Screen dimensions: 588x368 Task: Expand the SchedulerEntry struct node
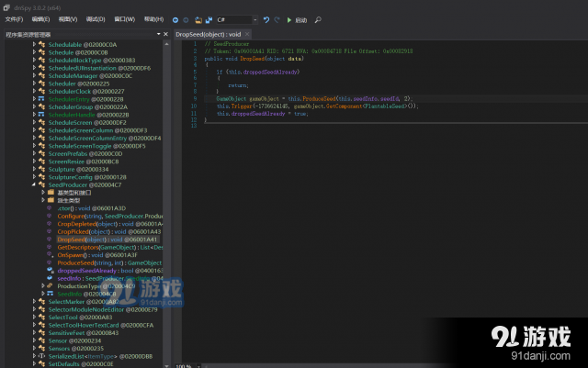[34, 99]
